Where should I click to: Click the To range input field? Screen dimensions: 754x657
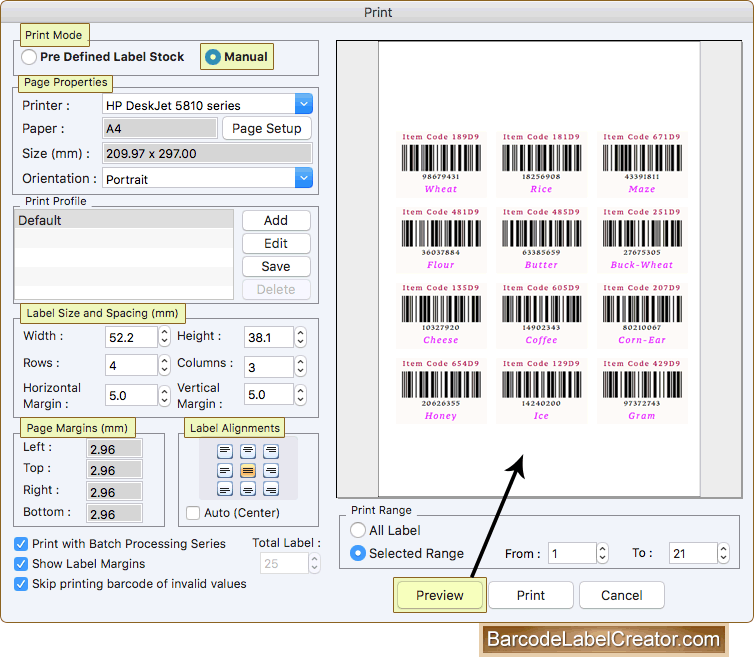pyautogui.click(x=693, y=553)
